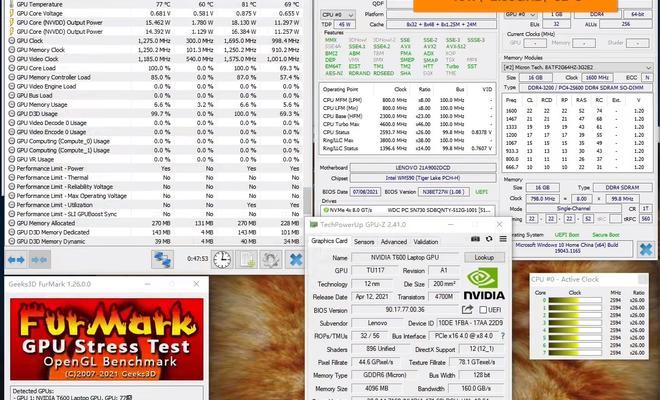Viewport: 660px width, 400px height.
Task: Click the NVIDIA logo in GPU-Z
Action: coord(484,284)
